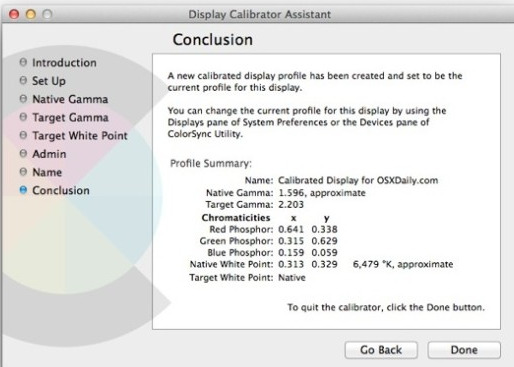
Task: Click the Chromaticities header label
Action: (x=236, y=218)
